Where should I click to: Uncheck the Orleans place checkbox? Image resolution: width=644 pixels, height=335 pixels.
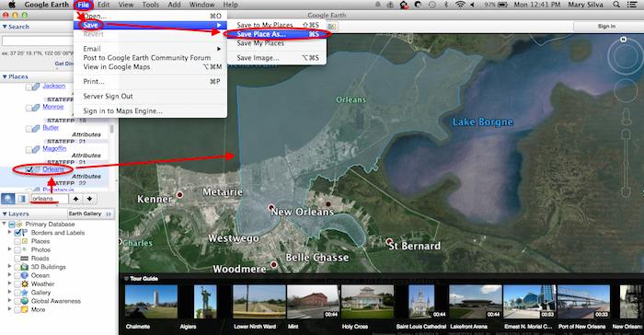(x=29, y=169)
